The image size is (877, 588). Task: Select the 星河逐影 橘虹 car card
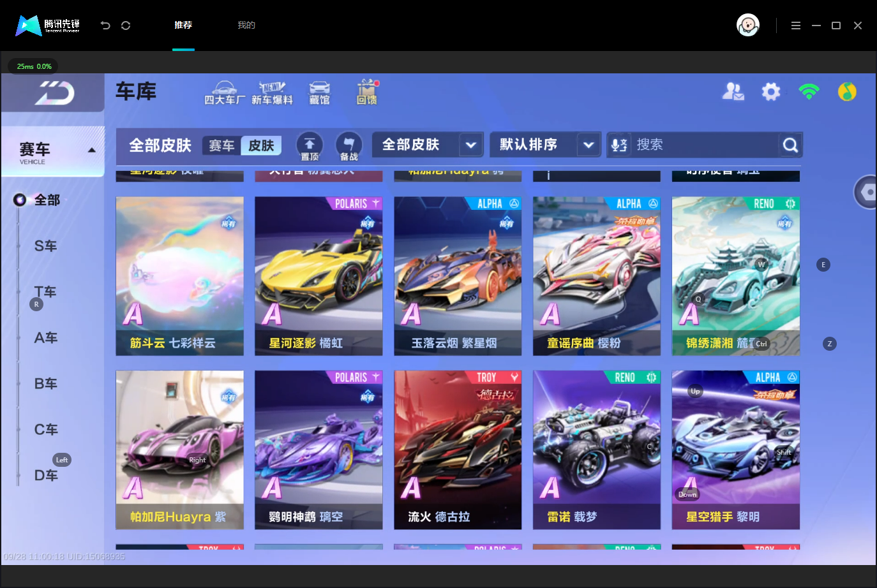tap(319, 276)
